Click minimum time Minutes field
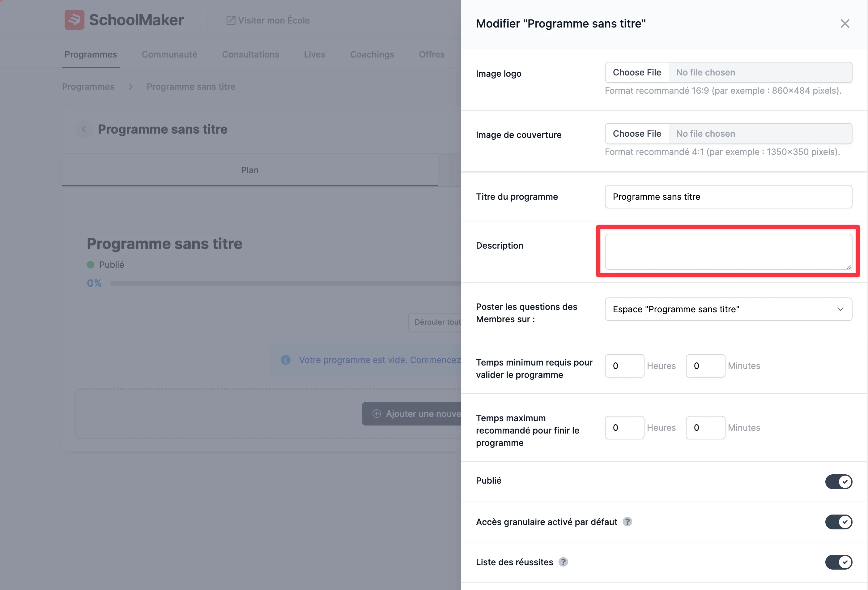The image size is (868, 590). click(x=705, y=366)
